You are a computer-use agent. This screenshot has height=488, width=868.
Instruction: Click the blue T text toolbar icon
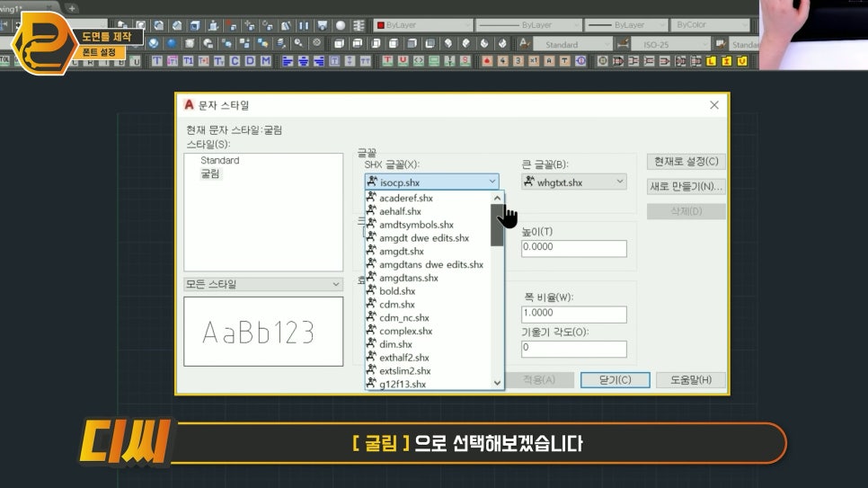(157, 61)
